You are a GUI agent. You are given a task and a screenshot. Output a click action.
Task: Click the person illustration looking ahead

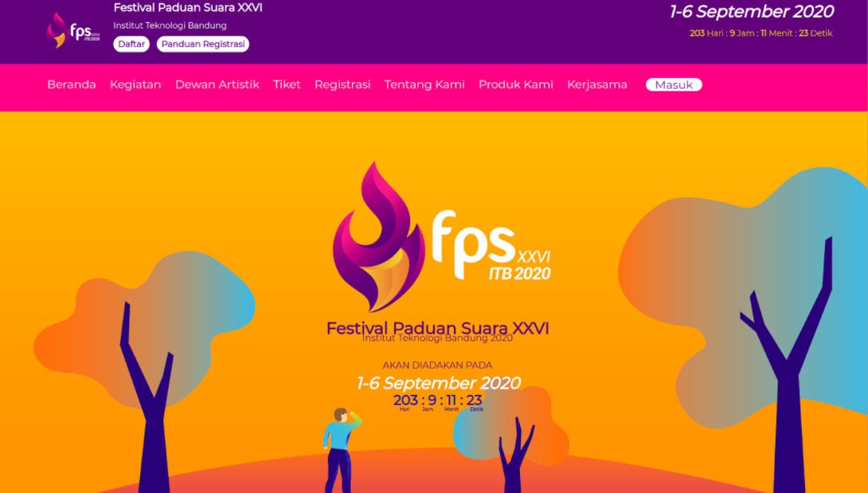340,450
